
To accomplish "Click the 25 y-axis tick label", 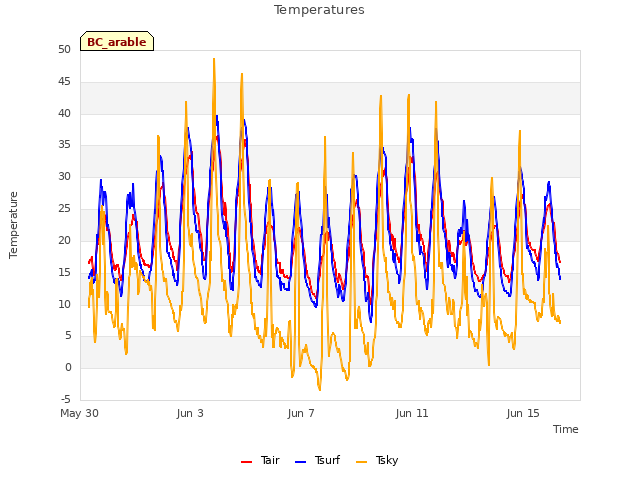I will pos(64,209).
